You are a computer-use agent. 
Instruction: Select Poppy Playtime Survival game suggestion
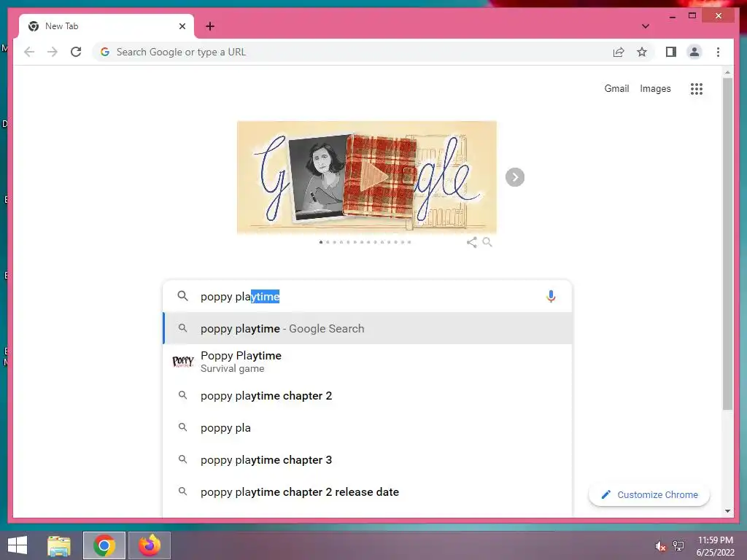pos(367,362)
